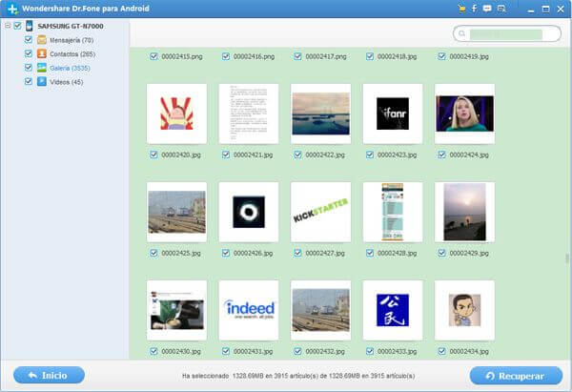Toggle checkbox for 00002431.jpg
The height and width of the screenshot is (392, 572).
(225, 351)
